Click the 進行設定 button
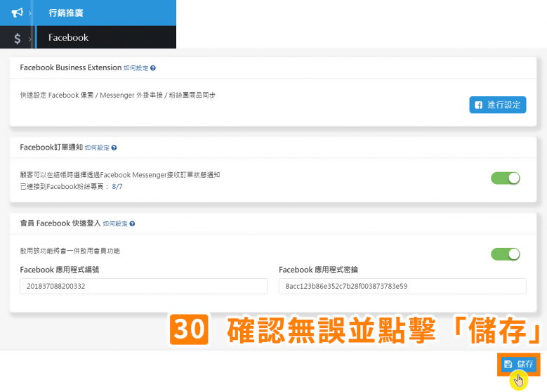Screen dimensions: 547x392 (497, 105)
